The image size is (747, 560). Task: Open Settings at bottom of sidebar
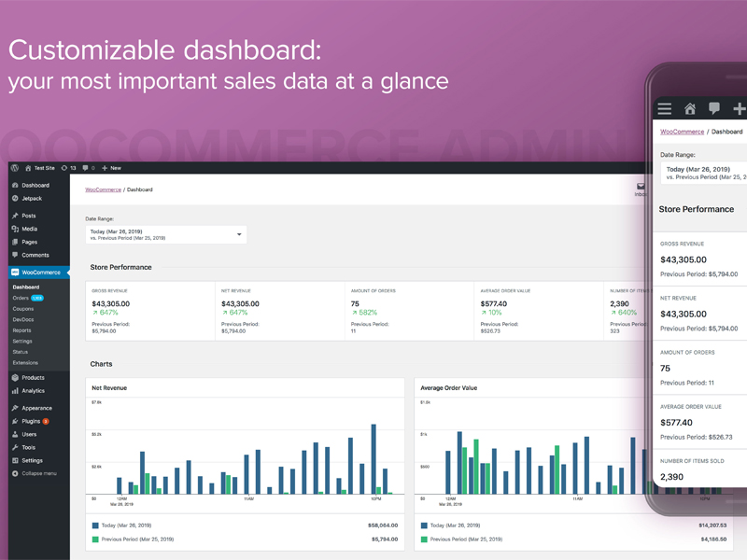click(x=32, y=460)
